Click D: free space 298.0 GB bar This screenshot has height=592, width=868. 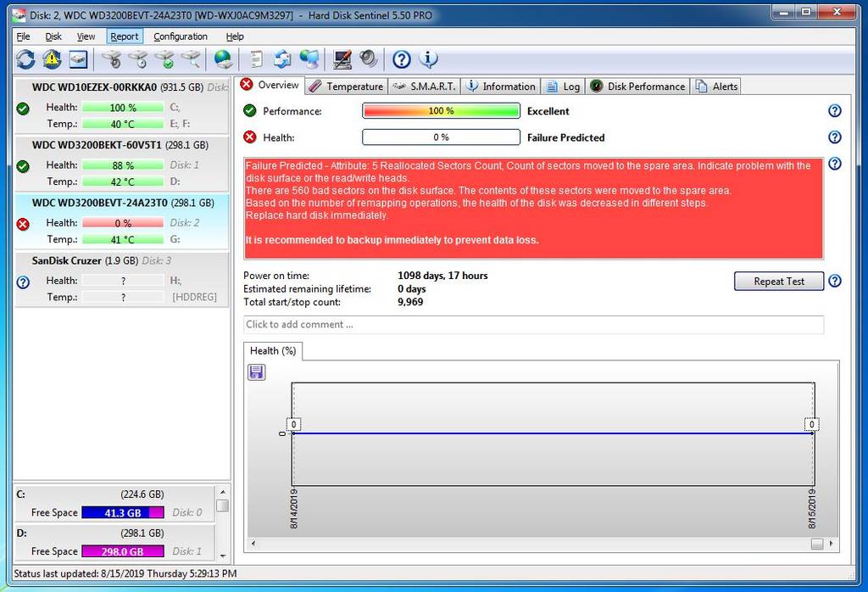coord(123,551)
